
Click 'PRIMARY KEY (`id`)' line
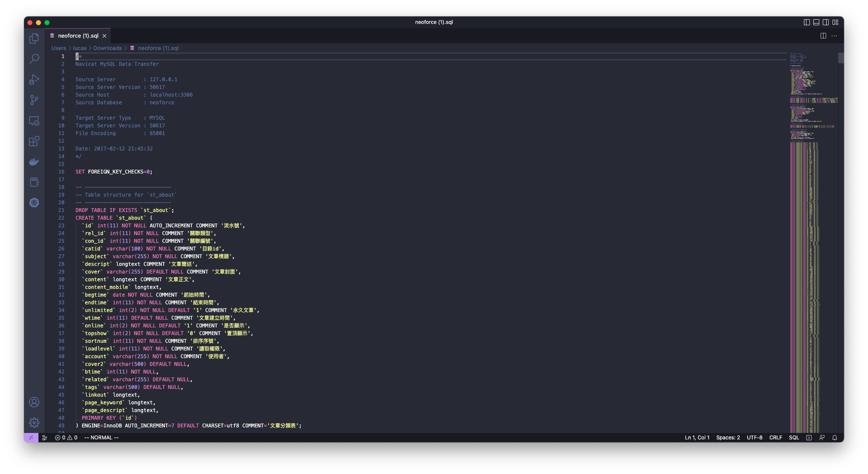[109, 418]
